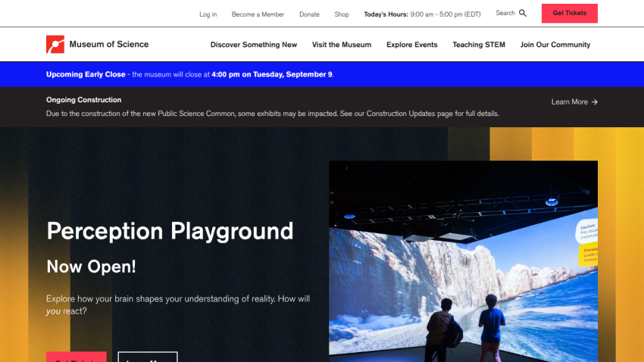Click Learn More in construction notice
Viewport: 644px width, 362px height.
(x=569, y=101)
